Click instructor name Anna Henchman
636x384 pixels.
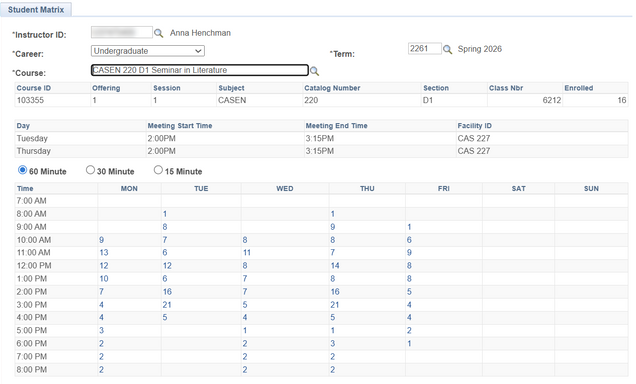coord(200,33)
